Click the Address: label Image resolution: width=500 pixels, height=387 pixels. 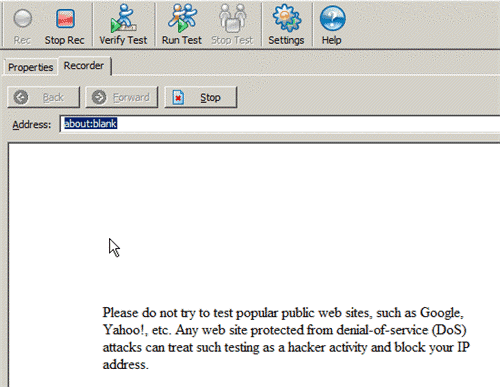tap(32, 125)
